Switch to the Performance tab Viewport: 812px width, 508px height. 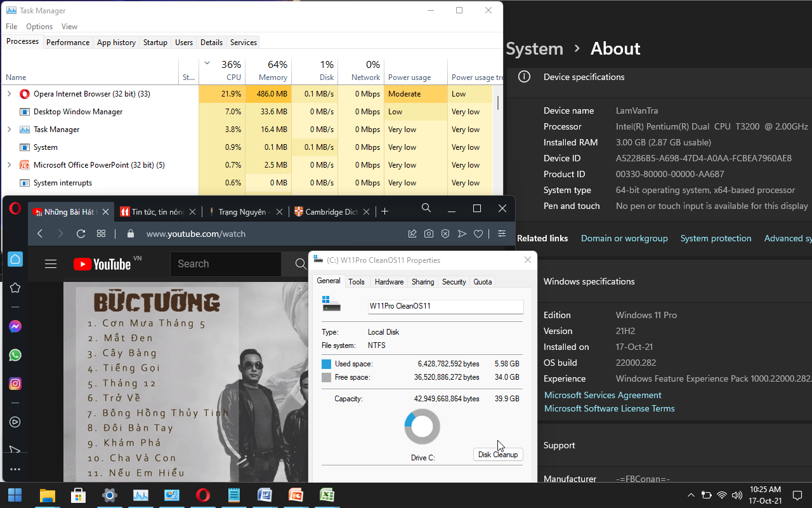tap(68, 43)
